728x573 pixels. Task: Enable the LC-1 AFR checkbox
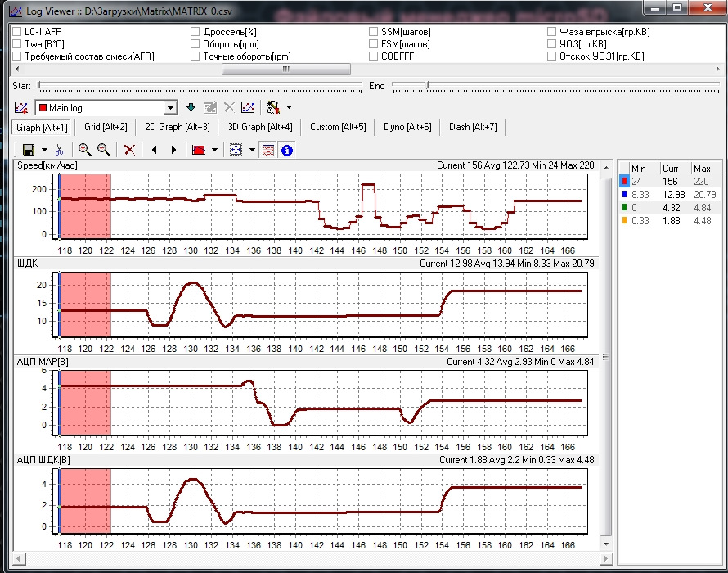pyautogui.click(x=17, y=32)
